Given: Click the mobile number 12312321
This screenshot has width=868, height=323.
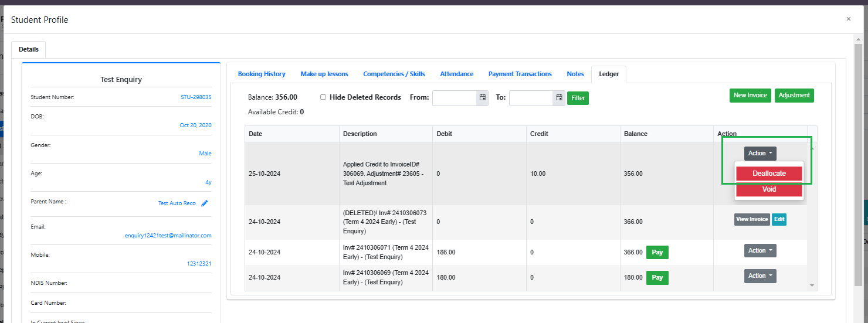Looking at the screenshot, I should [x=199, y=264].
